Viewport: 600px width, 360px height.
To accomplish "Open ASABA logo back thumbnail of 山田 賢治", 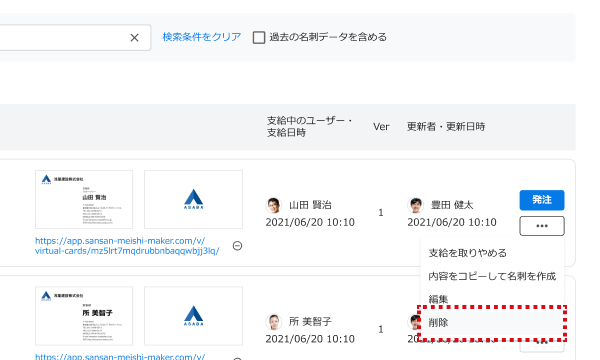I will point(193,199).
